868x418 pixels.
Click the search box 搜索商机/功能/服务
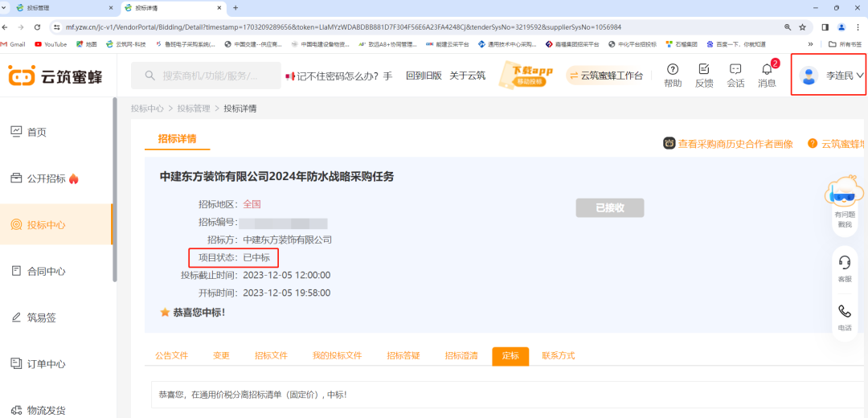coord(206,76)
